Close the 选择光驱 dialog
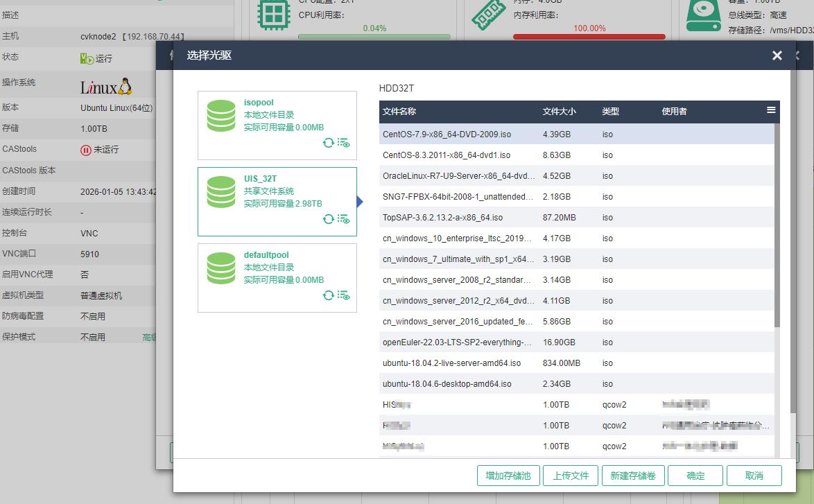 (x=777, y=55)
